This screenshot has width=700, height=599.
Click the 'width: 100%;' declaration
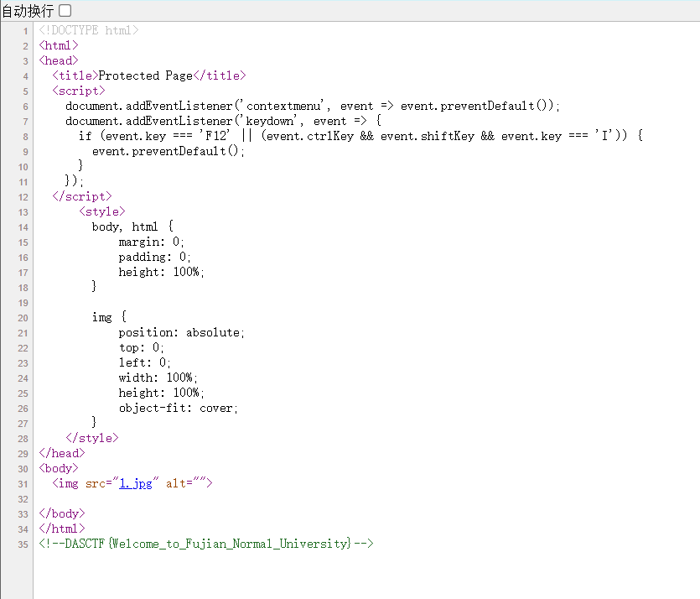pos(158,378)
